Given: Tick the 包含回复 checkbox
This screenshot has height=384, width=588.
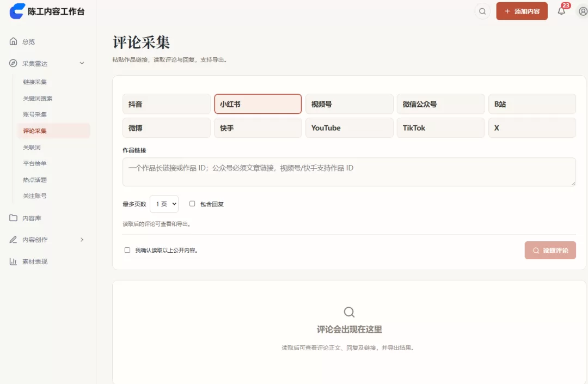Looking at the screenshot, I should (x=192, y=204).
